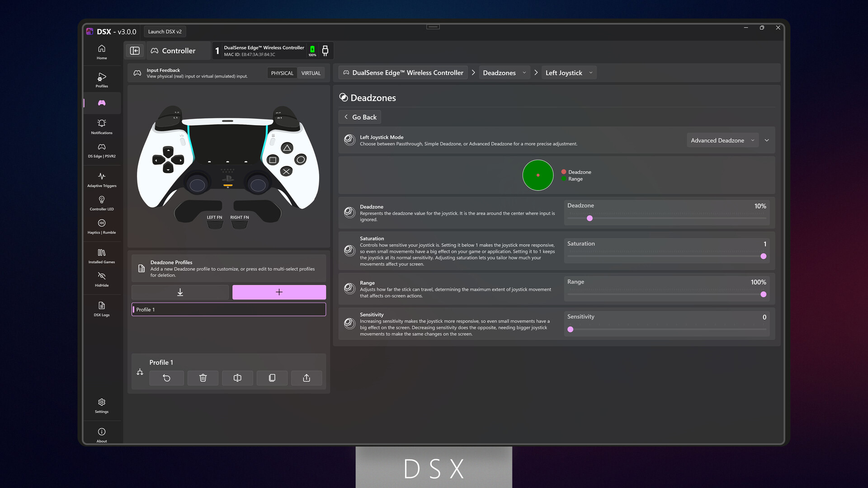Duplicate Profile 1 using the copy icon
868x488 pixels.
(x=272, y=378)
